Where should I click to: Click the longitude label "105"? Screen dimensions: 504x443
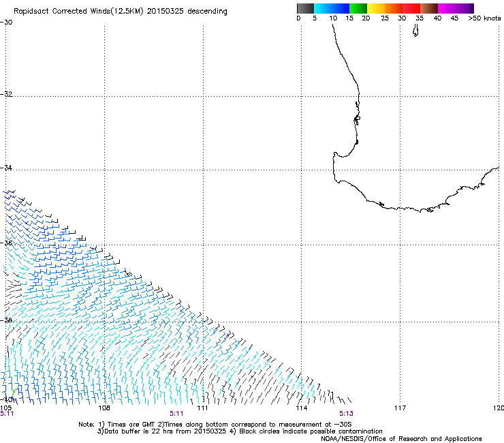[x=5, y=408]
